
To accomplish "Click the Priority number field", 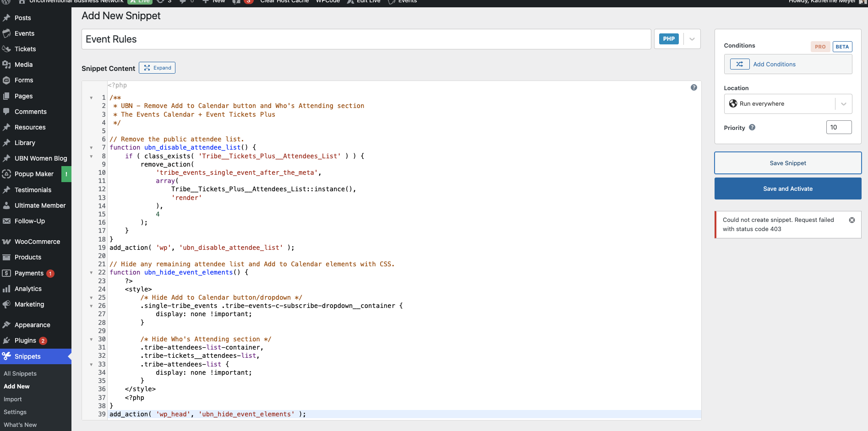I will pyautogui.click(x=839, y=127).
